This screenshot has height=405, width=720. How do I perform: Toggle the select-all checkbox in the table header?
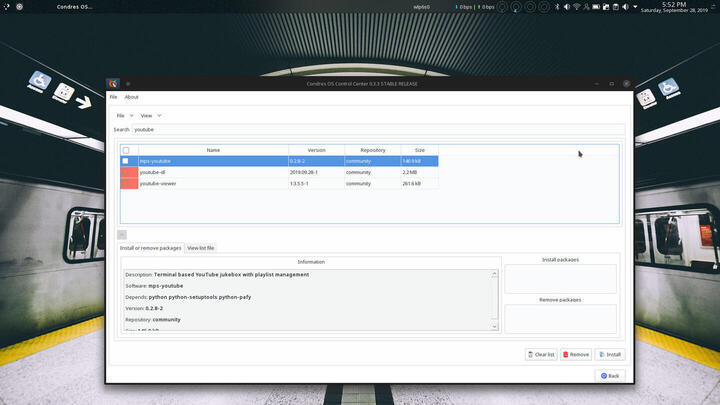click(126, 150)
